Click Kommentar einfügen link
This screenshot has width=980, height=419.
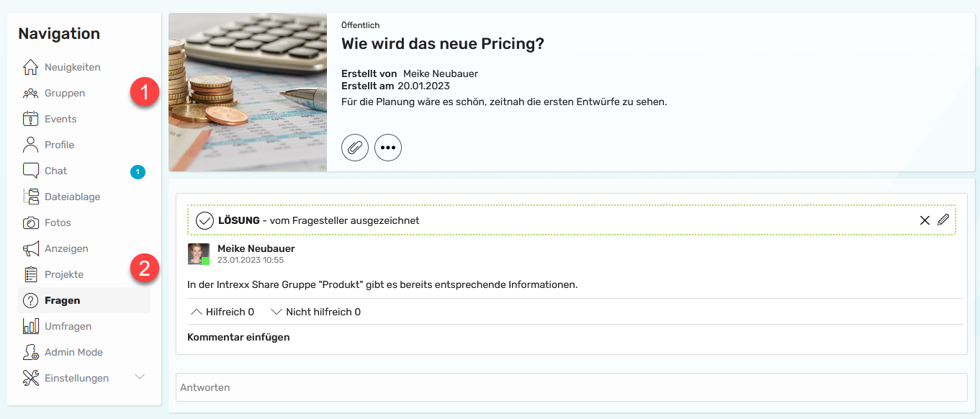238,337
